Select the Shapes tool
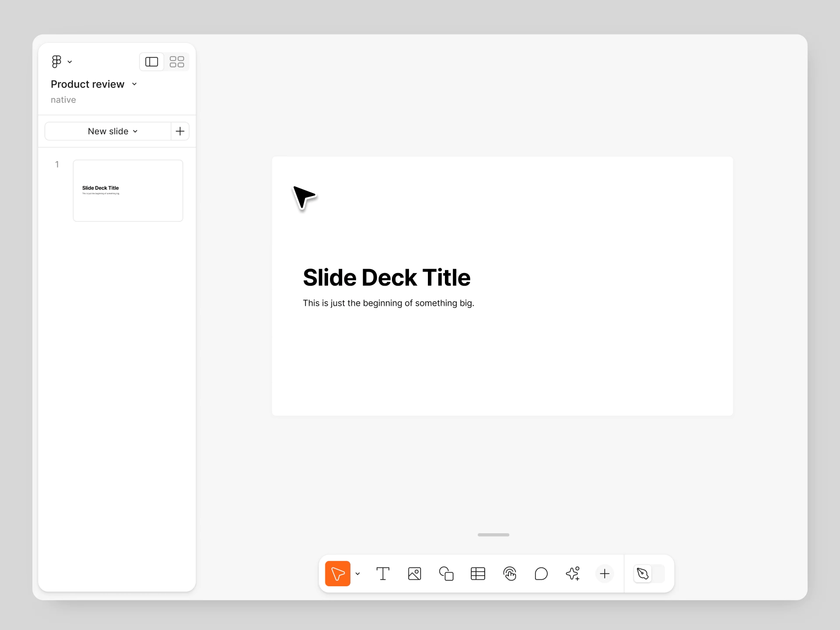 click(x=446, y=574)
